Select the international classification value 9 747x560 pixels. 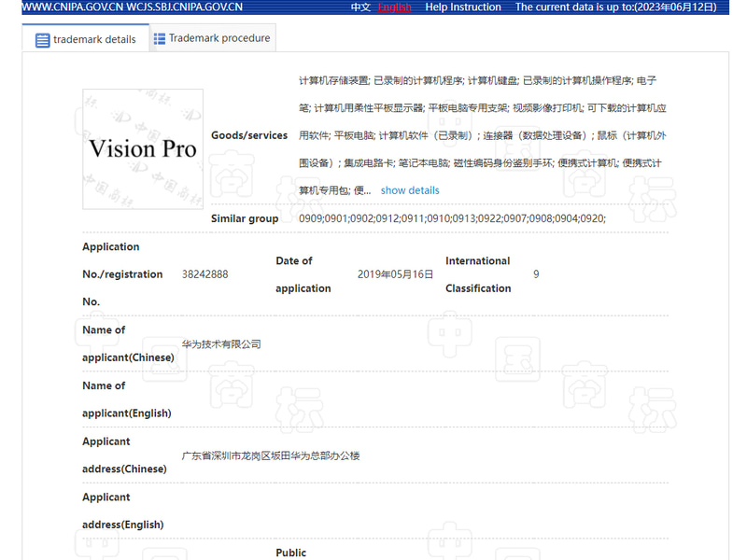point(536,274)
